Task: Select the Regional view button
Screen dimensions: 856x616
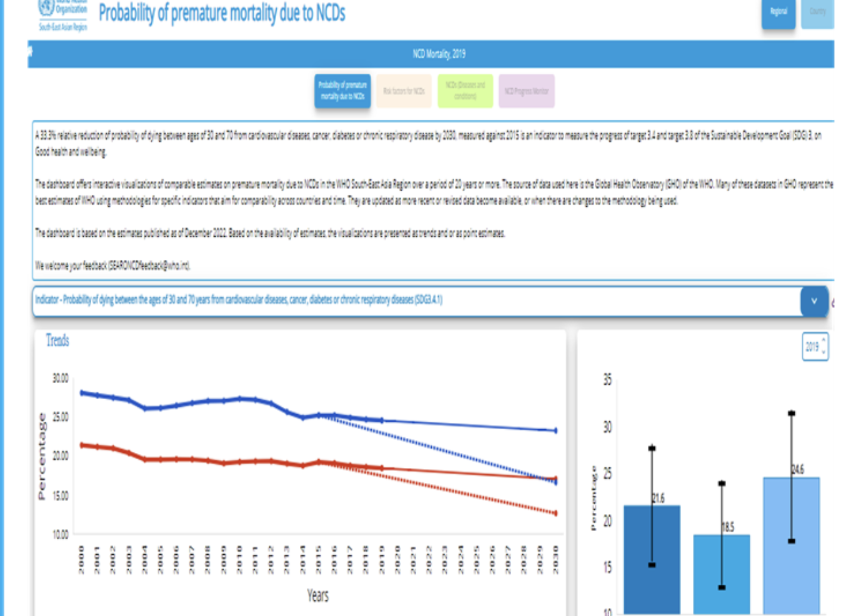Action: [x=778, y=12]
